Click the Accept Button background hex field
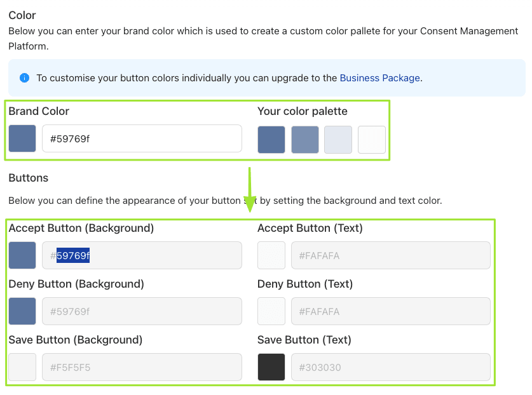This screenshot has width=532, height=395. click(142, 255)
